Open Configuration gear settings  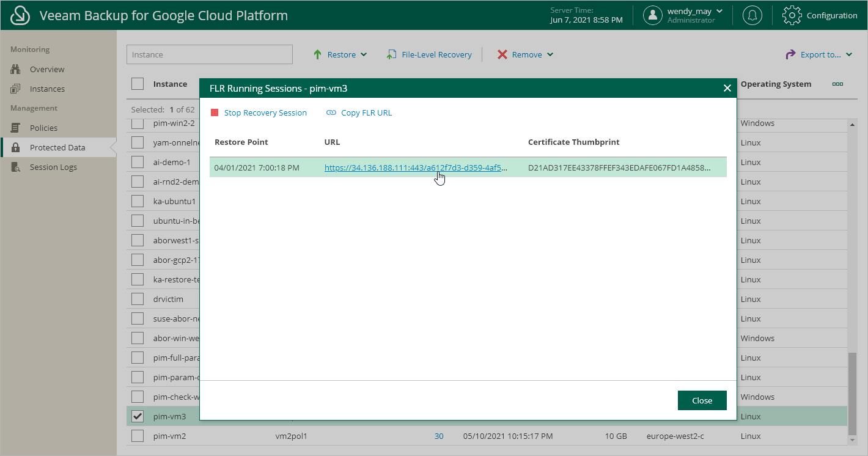(x=792, y=15)
